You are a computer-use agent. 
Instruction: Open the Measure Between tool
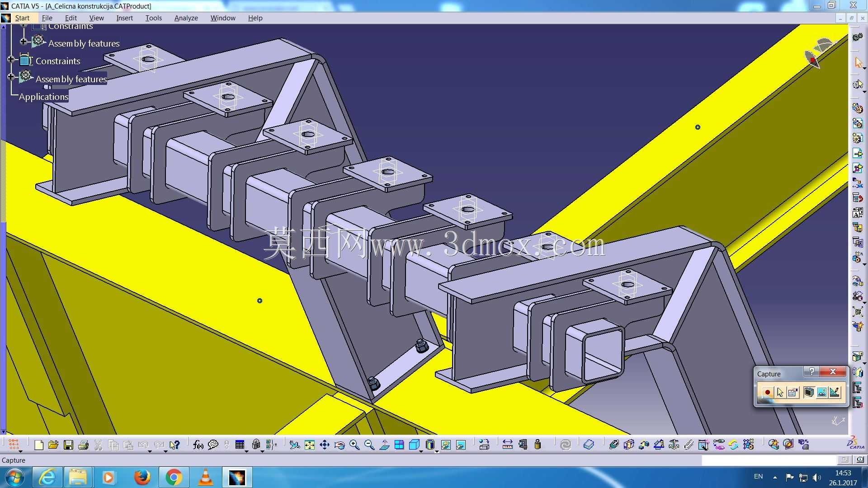(x=508, y=445)
